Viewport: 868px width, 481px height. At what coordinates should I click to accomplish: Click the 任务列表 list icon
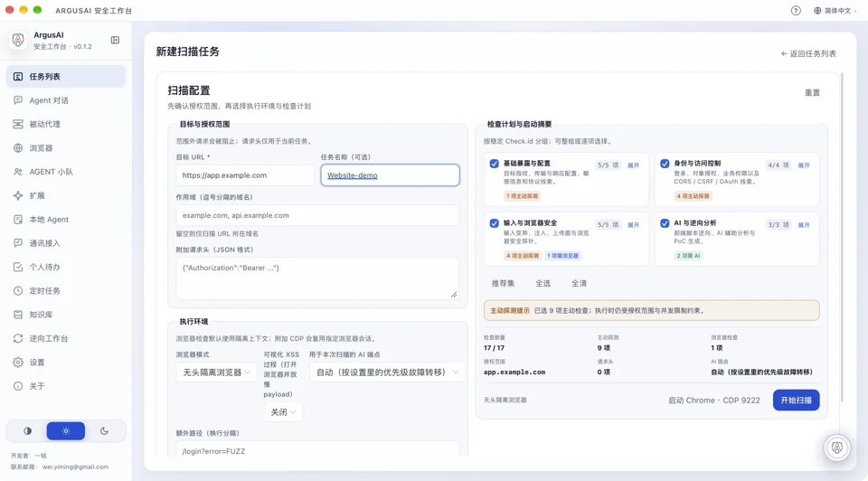(18, 76)
